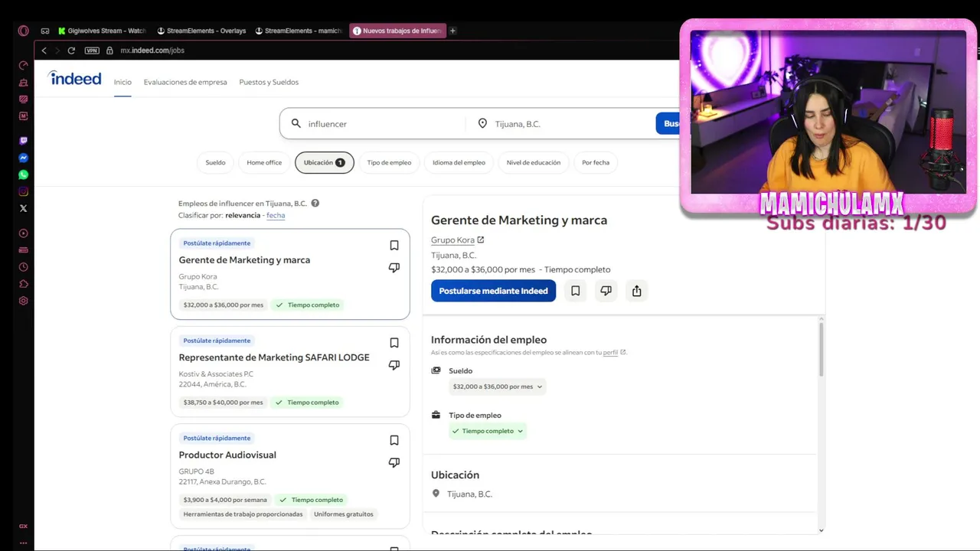This screenshot has height=551, width=980.
Task: Open X (Twitter) in the Opera sidebar
Action: (x=24, y=208)
